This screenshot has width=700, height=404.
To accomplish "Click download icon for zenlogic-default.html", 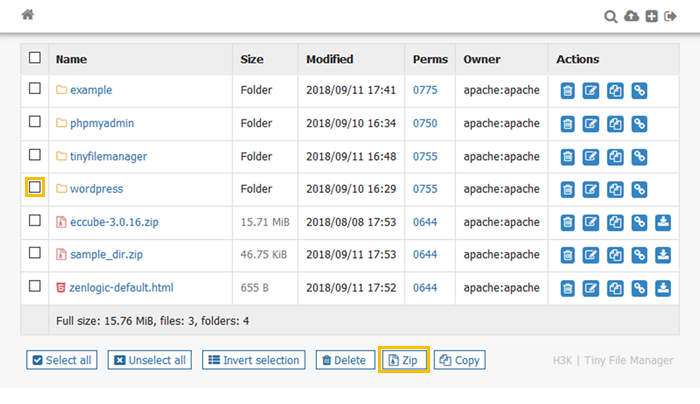I will tap(663, 289).
